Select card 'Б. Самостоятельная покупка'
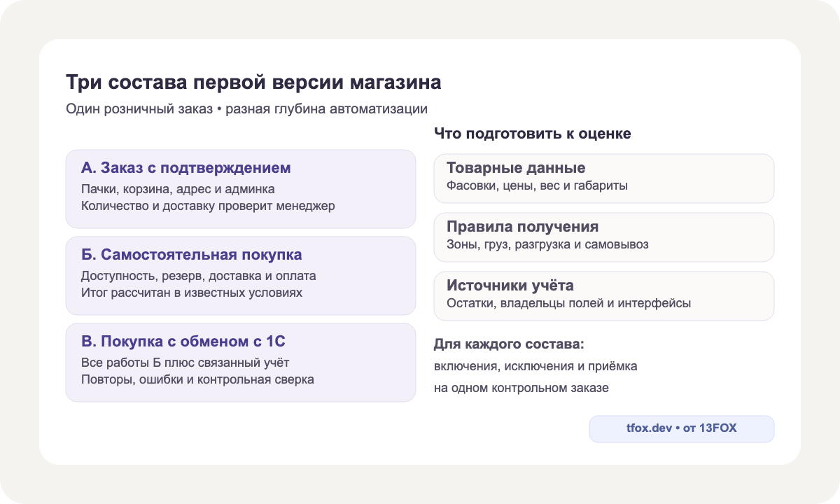Image resolution: width=840 pixels, height=504 pixels. click(x=241, y=276)
